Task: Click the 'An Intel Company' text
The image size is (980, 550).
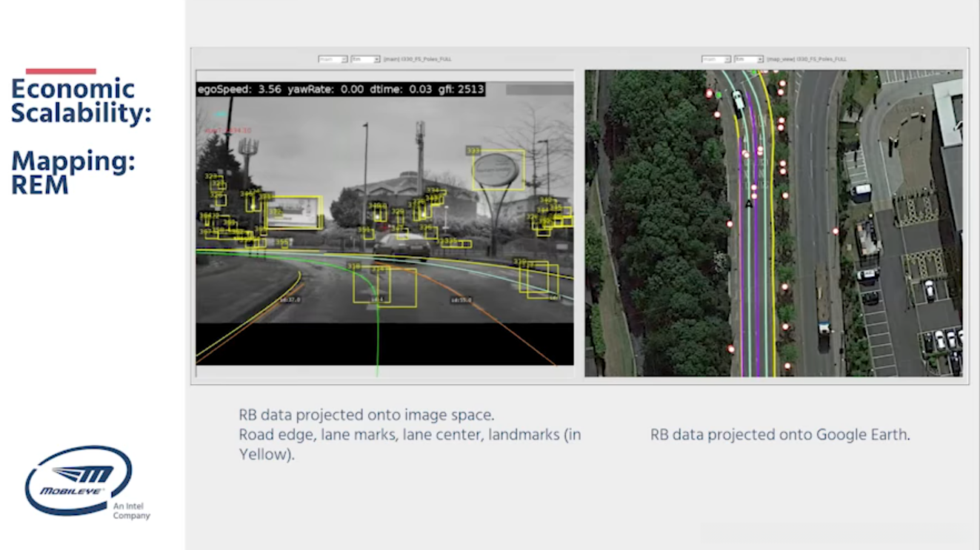Action: [131, 511]
